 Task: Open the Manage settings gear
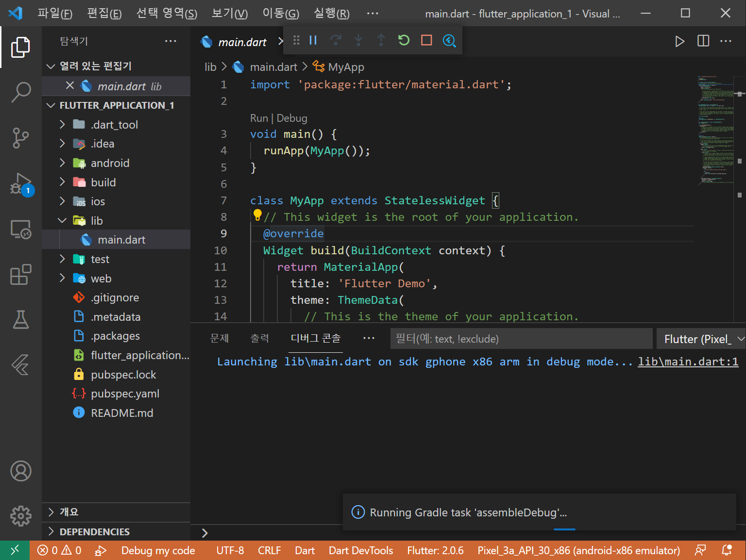click(x=20, y=516)
